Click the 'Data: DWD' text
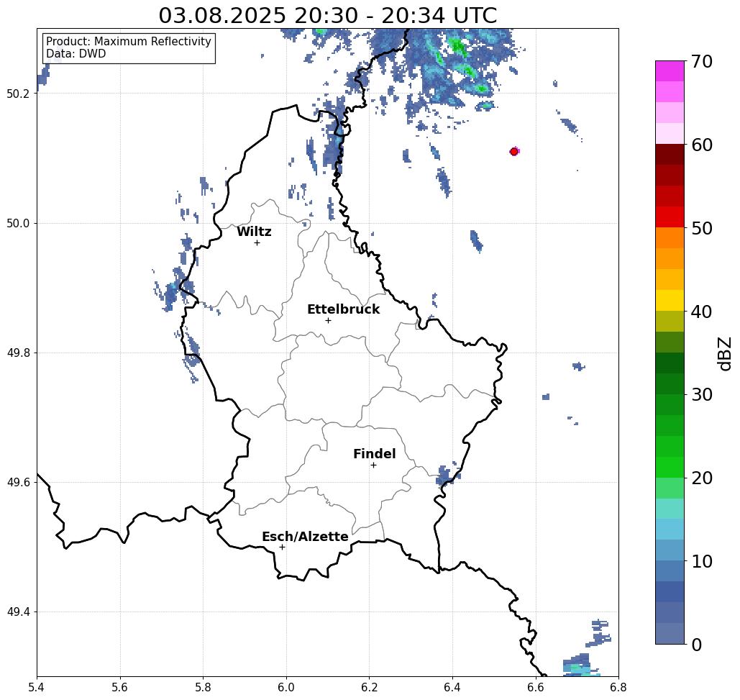This screenshot has width=740, height=700. coord(76,54)
